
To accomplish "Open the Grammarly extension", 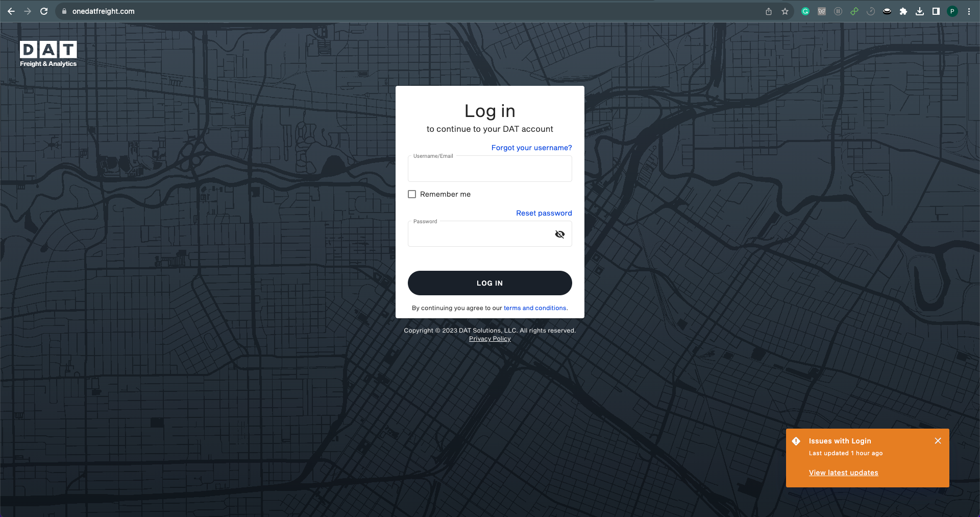I will (805, 11).
